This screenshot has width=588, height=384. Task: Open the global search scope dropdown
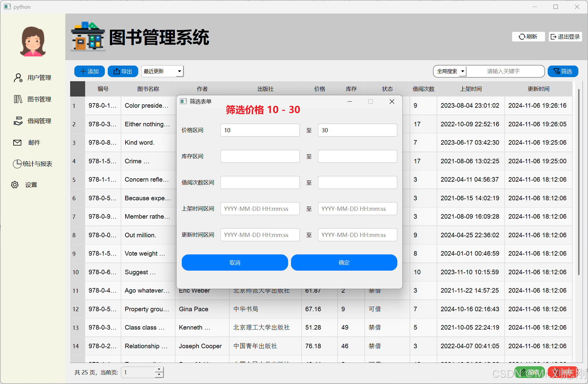click(x=450, y=71)
